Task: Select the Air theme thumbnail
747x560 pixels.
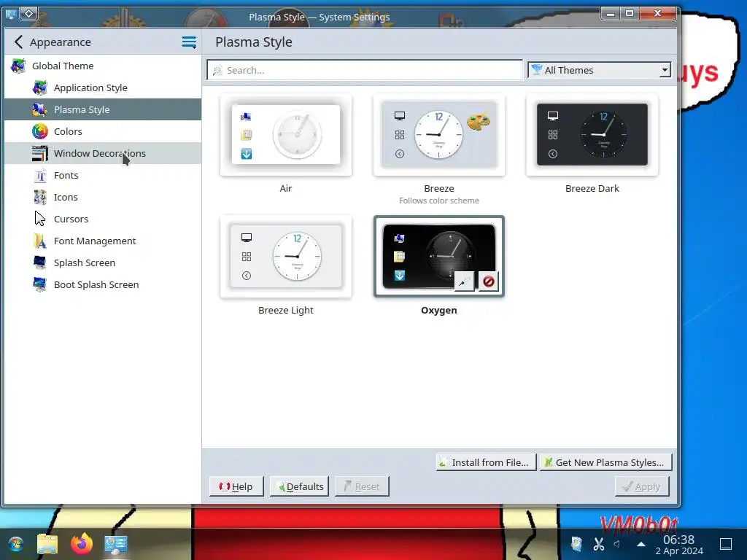Action: click(286, 135)
